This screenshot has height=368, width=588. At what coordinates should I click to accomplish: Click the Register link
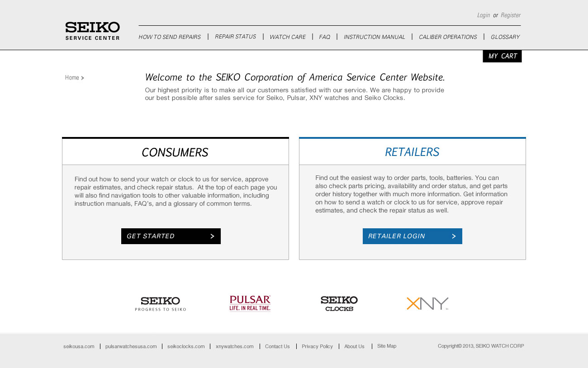coord(511,15)
